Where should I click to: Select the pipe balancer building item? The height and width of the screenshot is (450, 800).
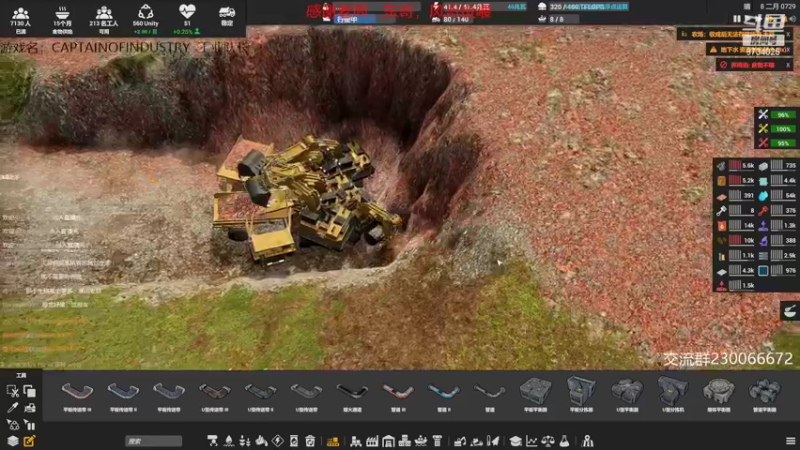click(764, 395)
